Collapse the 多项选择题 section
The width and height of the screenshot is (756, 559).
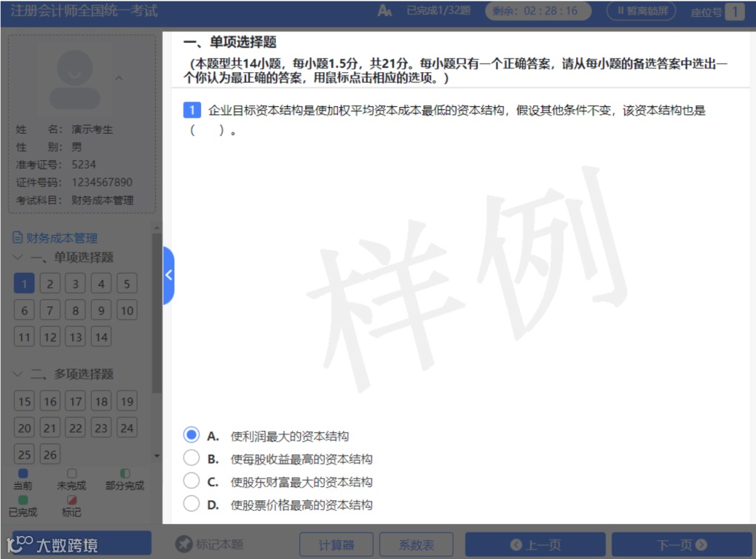17,374
